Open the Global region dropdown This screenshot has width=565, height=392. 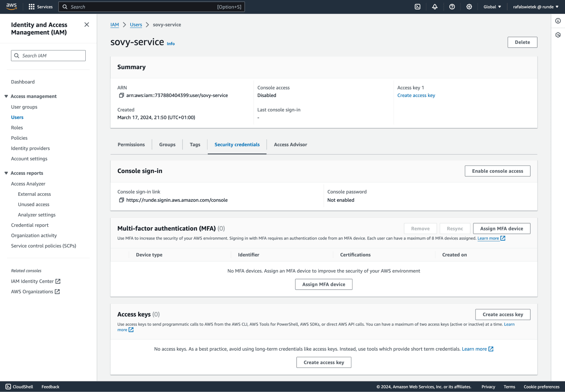492,7
